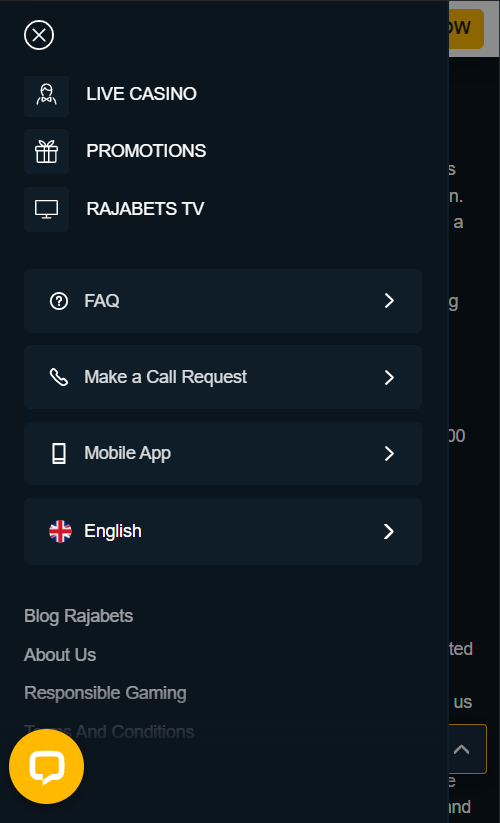Open the English language selector chevron
The image size is (500, 823).
click(389, 531)
